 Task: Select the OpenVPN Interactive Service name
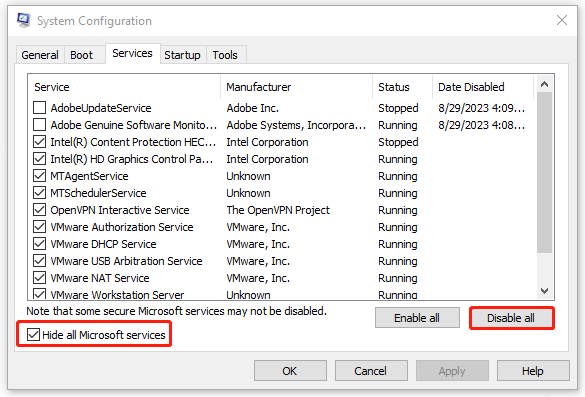120,210
